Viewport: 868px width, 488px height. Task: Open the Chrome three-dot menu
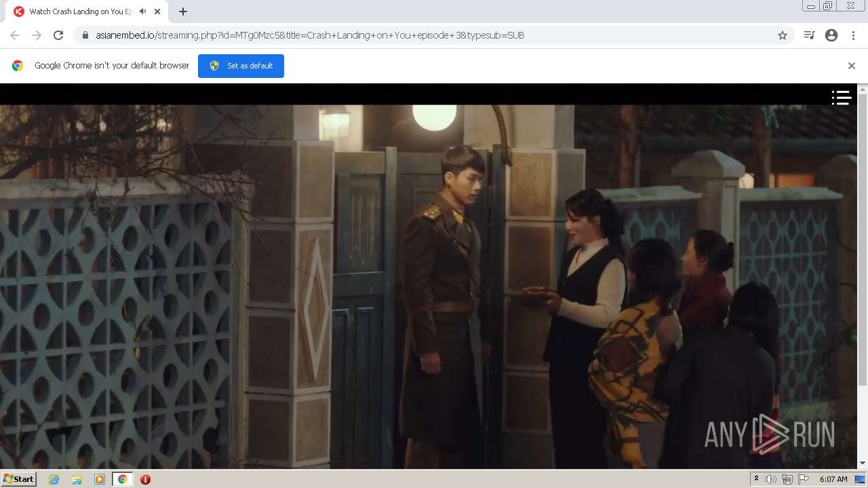coord(854,35)
